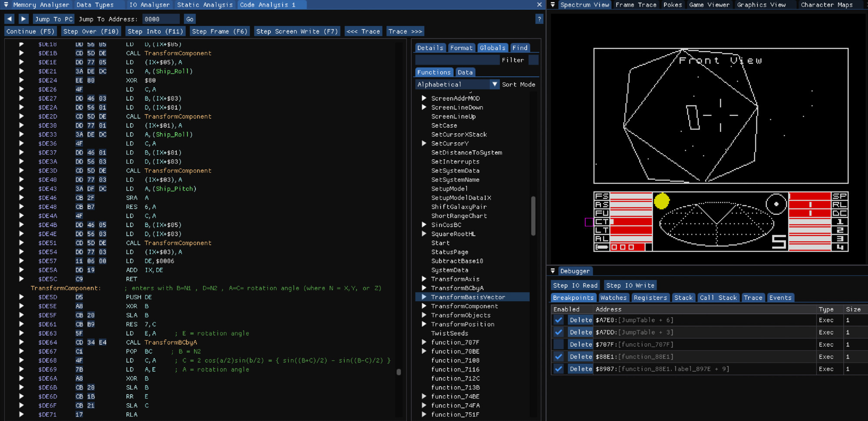868x421 pixels.
Task: Expand ScreenAddrMOD in the functions list
Action: click(424, 99)
